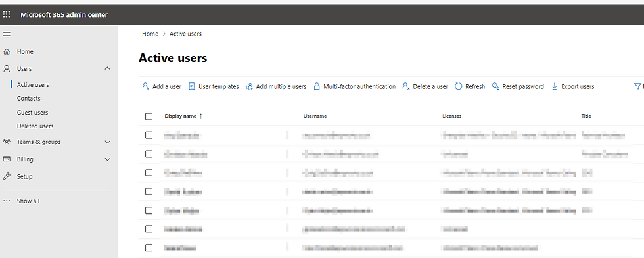Viewport: 644px width, 258px height.
Task: Click the Reset password key icon
Action: pos(495,86)
